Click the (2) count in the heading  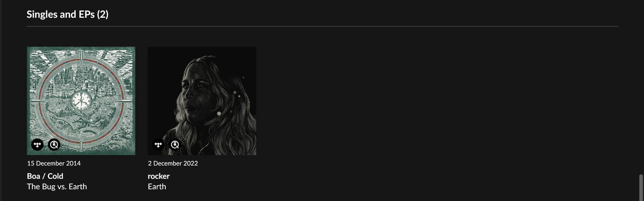tap(103, 14)
